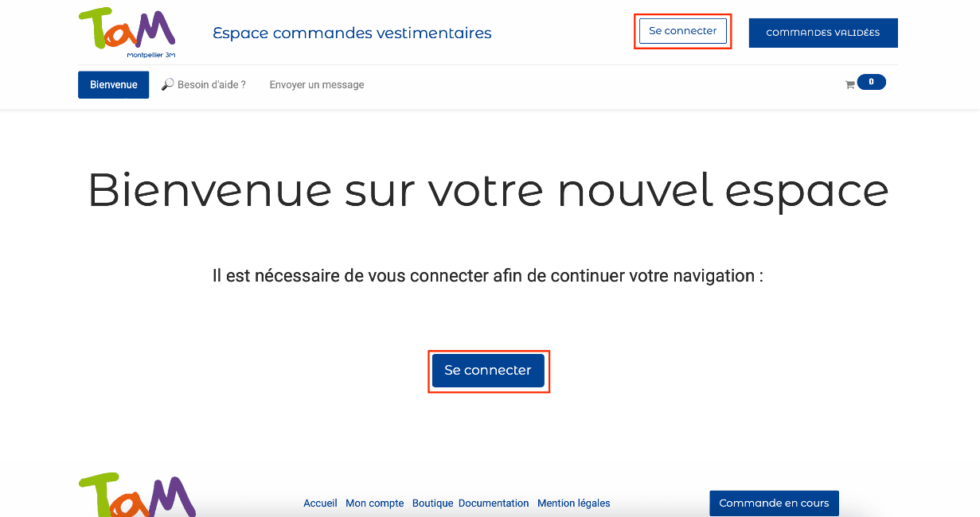The height and width of the screenshot is (517, 980).
Task: Click Espace commandes vestimentaires heading
Action: pos(352,33)
